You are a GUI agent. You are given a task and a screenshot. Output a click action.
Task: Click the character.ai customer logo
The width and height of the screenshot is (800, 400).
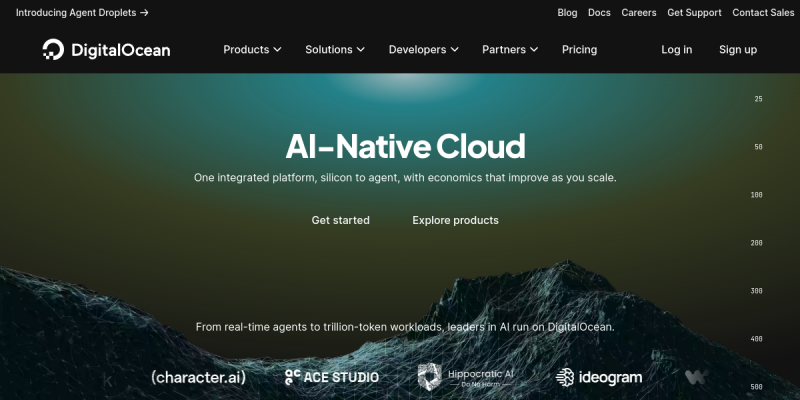point(198,378)
